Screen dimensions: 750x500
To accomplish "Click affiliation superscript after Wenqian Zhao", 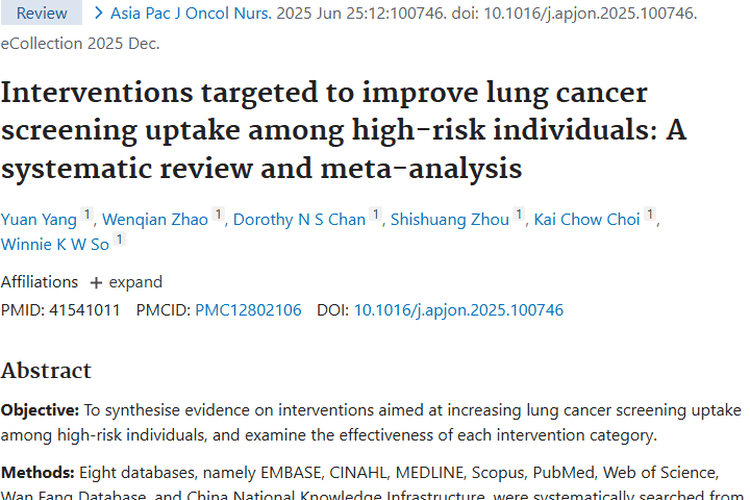I will click(x=219, y=215).
